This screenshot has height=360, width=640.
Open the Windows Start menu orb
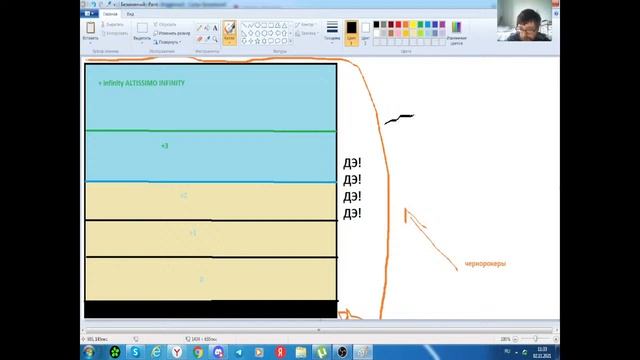pyautogui.click(x=89, y=352)
